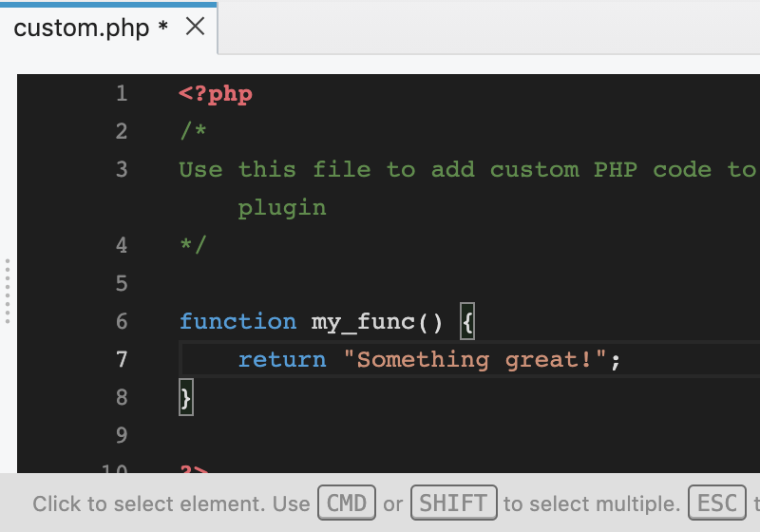Click the ESC key hint in the bottom bar
The width and height of the screenshot is (760, 532).
pos(717,503)
